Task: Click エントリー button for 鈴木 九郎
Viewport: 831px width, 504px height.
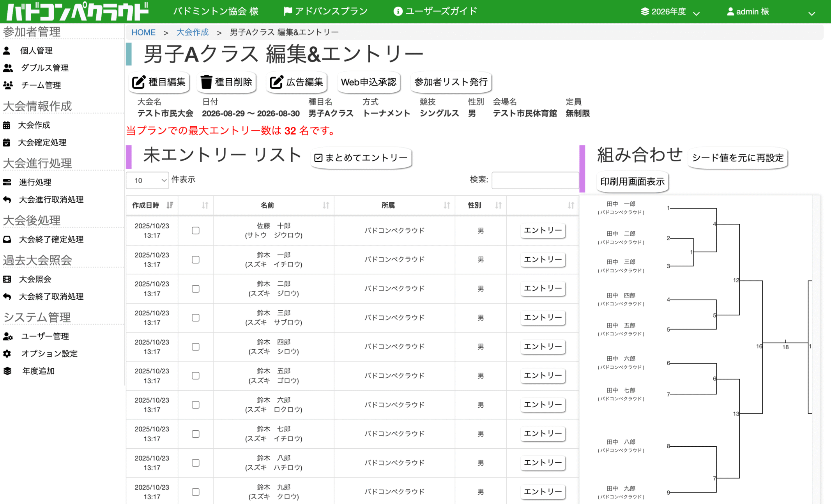Action: point(543,492)
